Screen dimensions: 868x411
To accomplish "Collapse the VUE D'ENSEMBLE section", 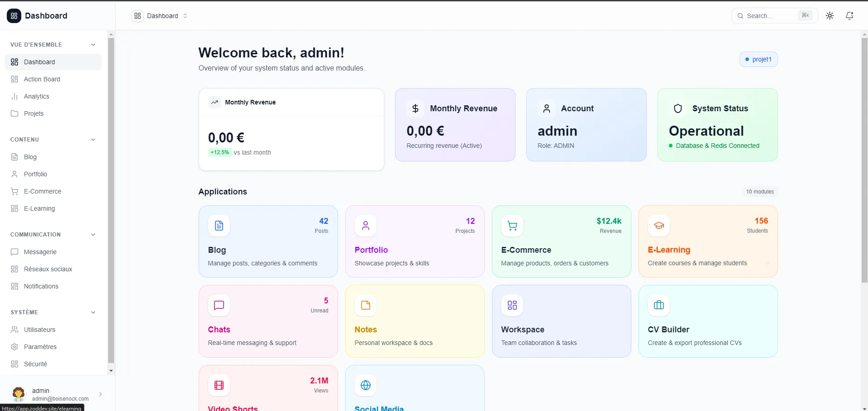I will [93, 44].
